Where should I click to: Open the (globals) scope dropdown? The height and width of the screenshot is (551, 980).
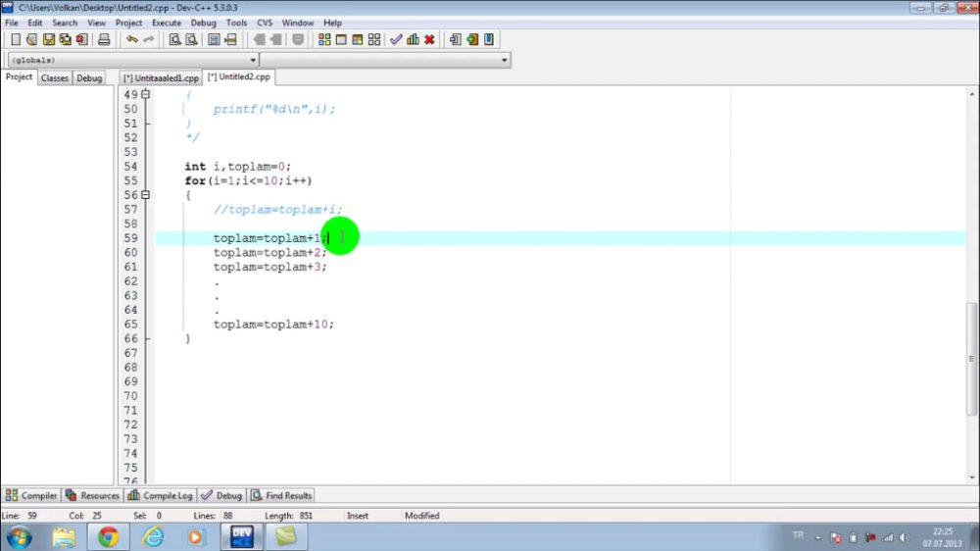[x=133, y=60]
